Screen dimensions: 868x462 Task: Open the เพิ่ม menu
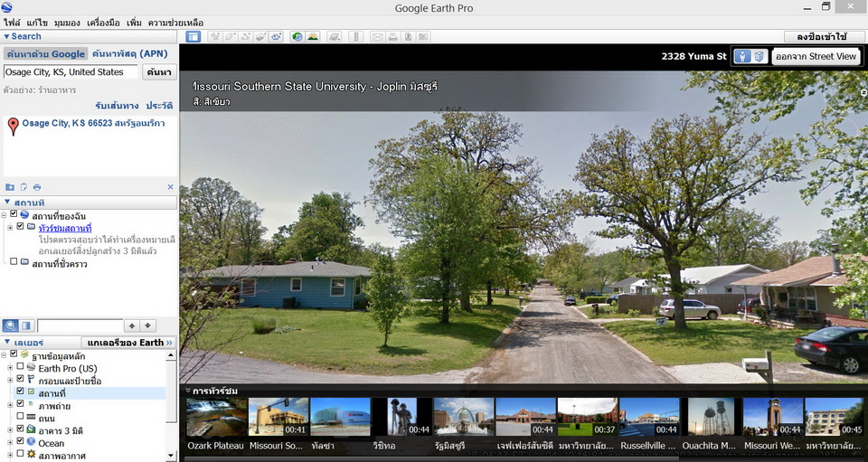point(134,23)
